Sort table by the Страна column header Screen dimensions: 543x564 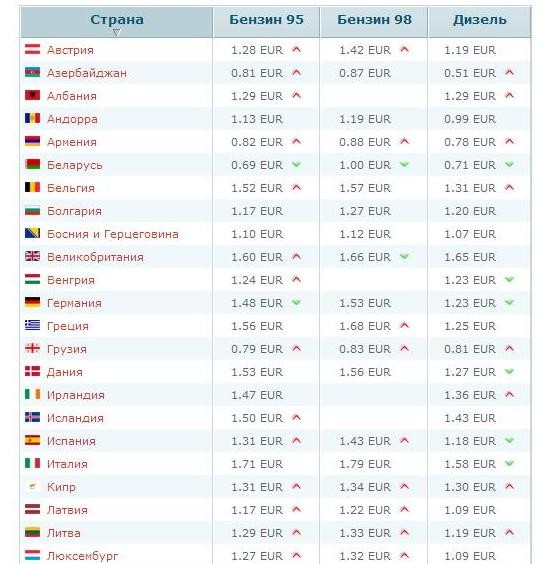tap(117, 19)
